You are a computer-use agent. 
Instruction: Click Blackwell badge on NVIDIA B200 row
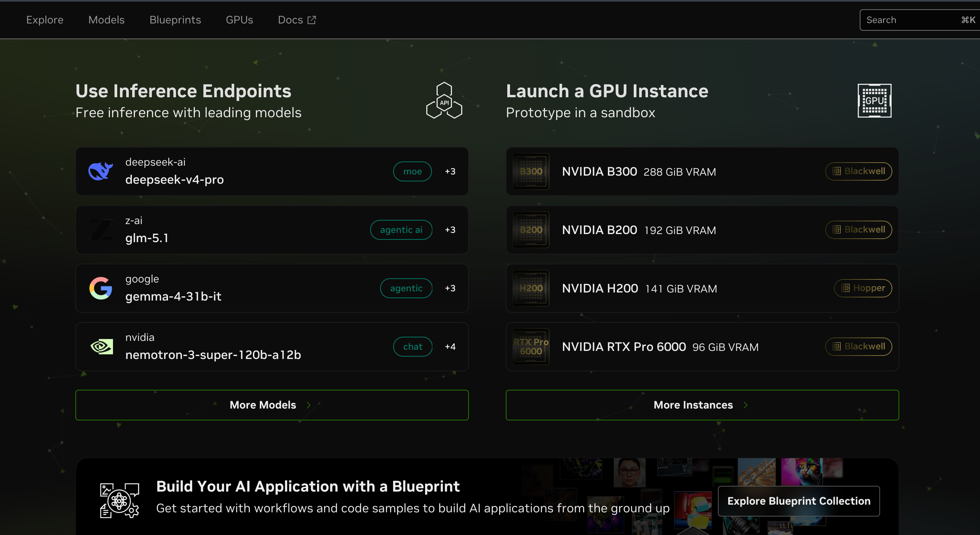pos(859,230)
